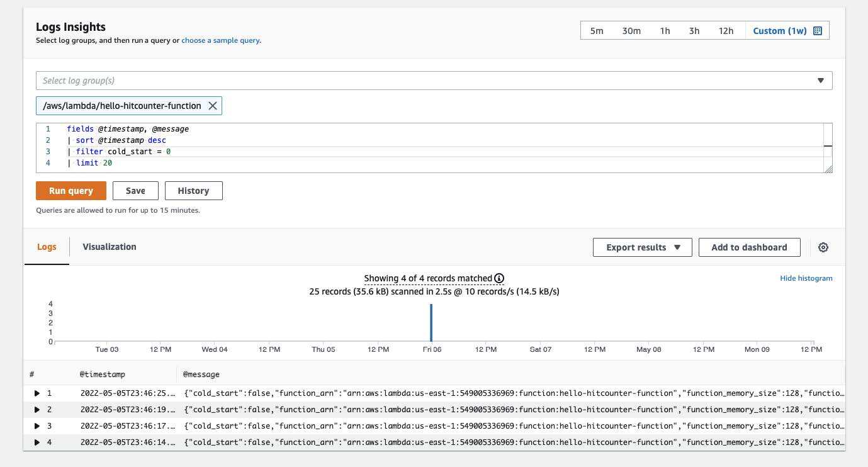Remove the hello-hitcounter-function log group tag

[x=213, y=106]
